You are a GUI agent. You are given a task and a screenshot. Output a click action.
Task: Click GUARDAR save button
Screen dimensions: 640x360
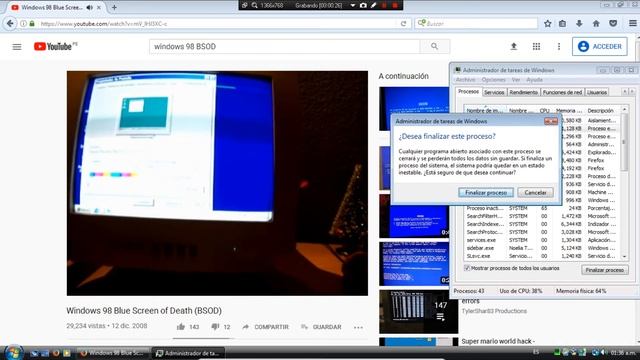tap(321, 327)
